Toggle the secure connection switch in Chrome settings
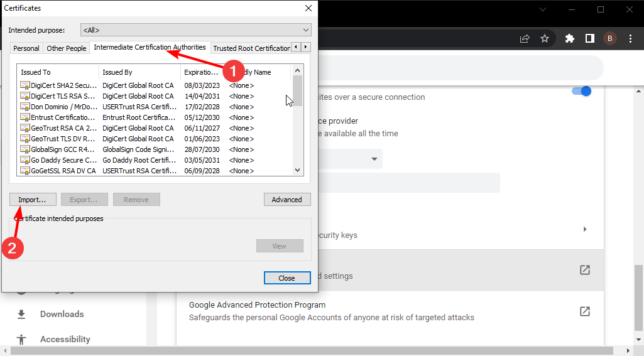Screen dimensions: 644x356 [582, 91]
